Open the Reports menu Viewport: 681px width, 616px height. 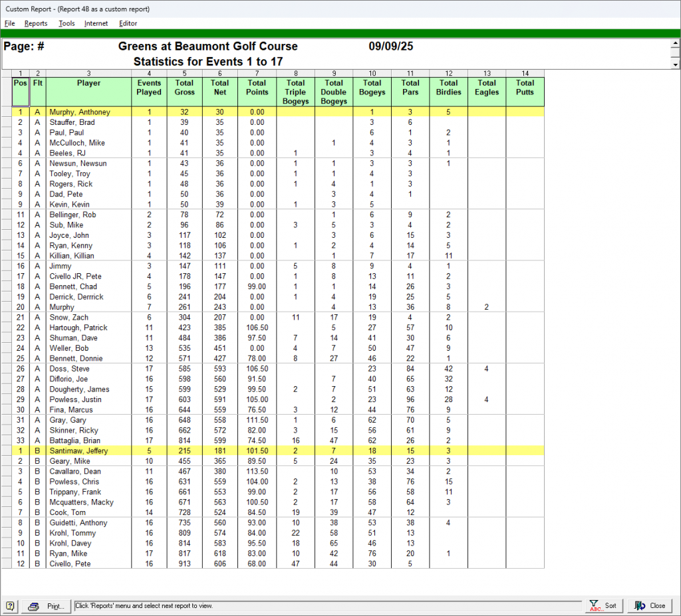[36, 23]
